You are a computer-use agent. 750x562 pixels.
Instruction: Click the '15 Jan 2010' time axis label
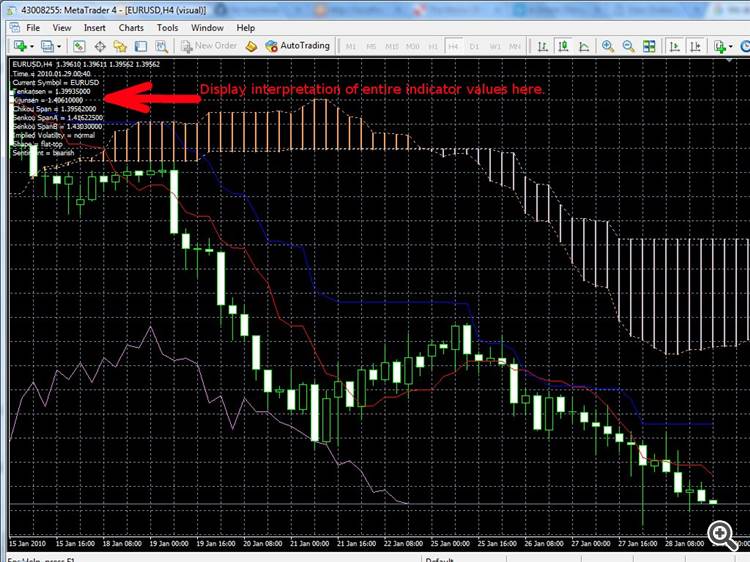[x=27, y=543]
